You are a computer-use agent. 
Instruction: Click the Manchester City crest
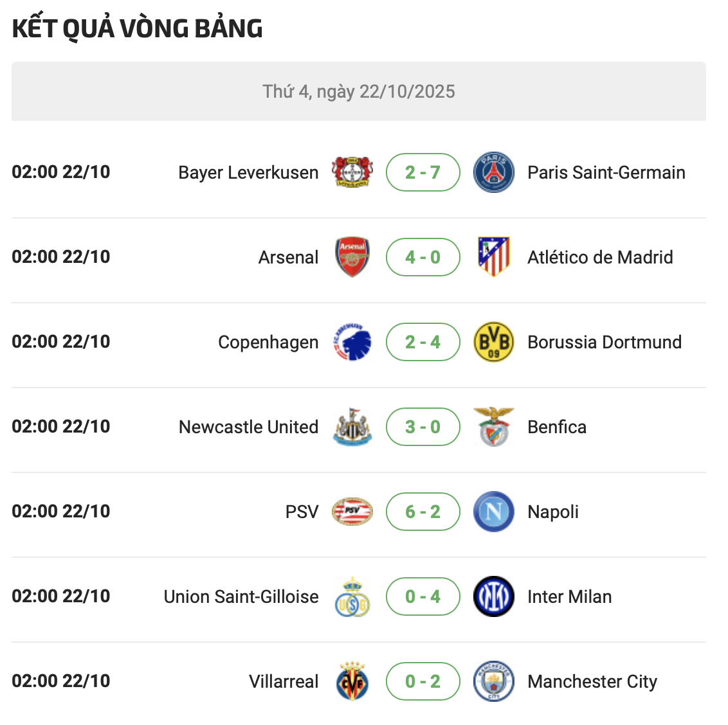pos(493,681)
